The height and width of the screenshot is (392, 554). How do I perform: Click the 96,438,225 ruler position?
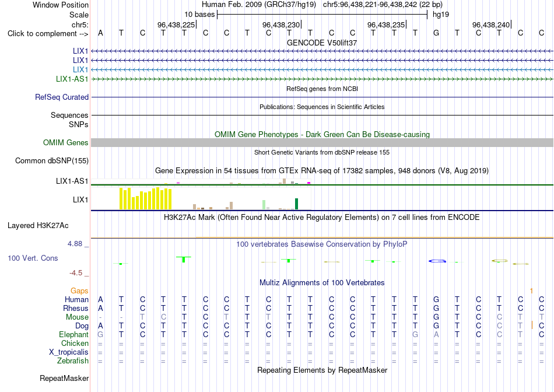pyautogui.click(x=176, y=24)
